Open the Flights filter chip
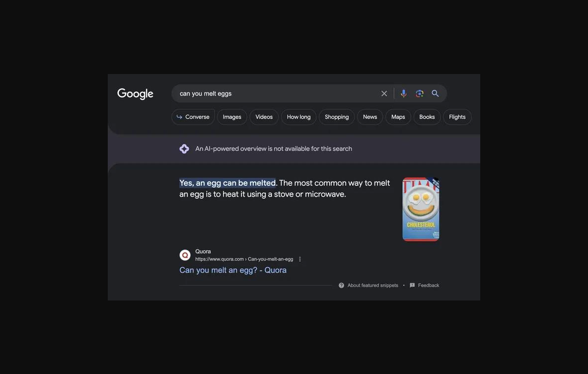Image resolution: width=588 pixels, height=374 pixels. (x=457, y=117)
